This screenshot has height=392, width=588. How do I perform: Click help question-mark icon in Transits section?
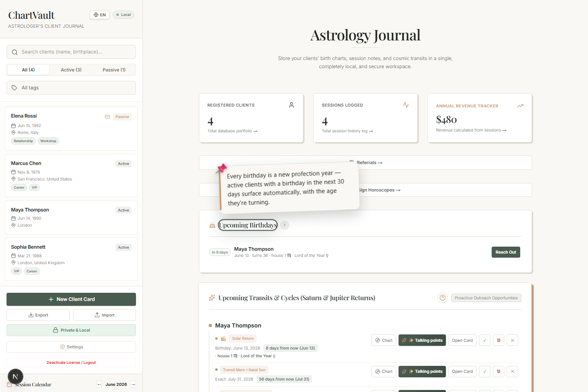coord(443,298)
